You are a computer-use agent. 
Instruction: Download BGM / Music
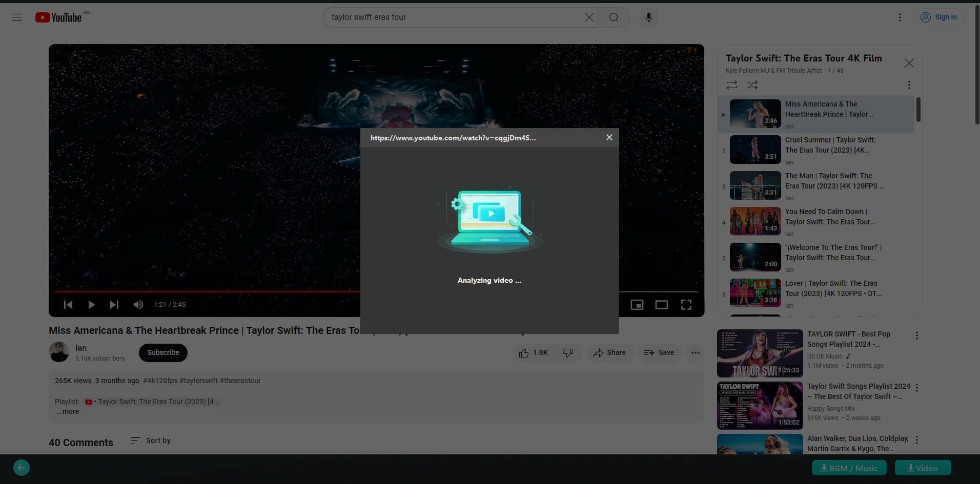pos(849,468)
